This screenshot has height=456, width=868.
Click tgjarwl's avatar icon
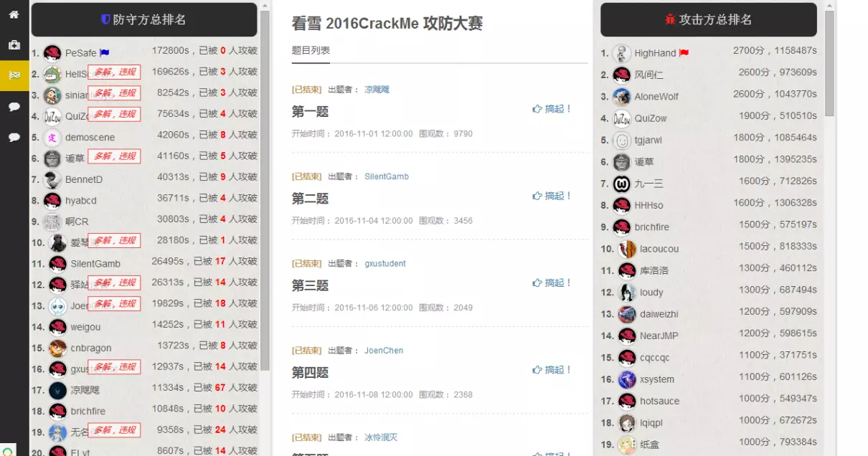(x=621, y=140)
